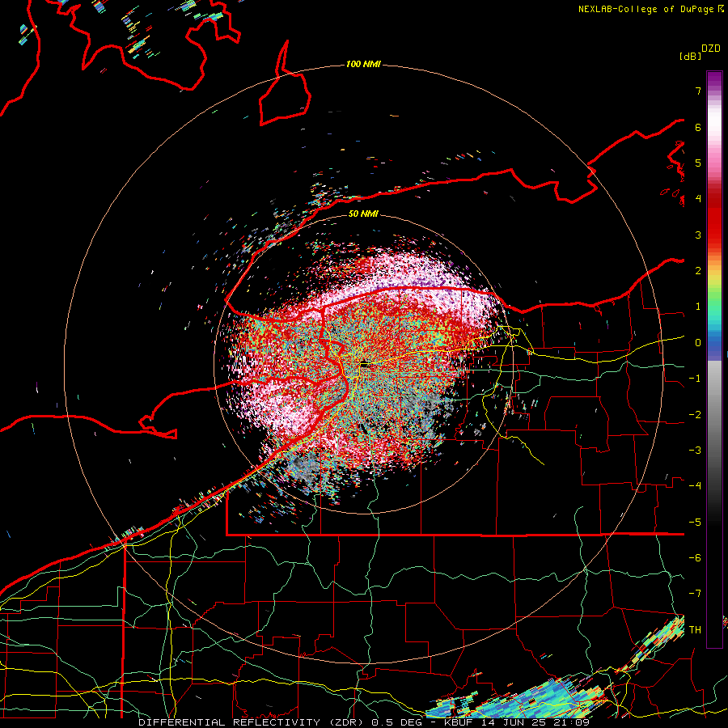This screenshot has height=728, width=728.
Task: Click the -7 value on the scale
Action: click(695, 594)
